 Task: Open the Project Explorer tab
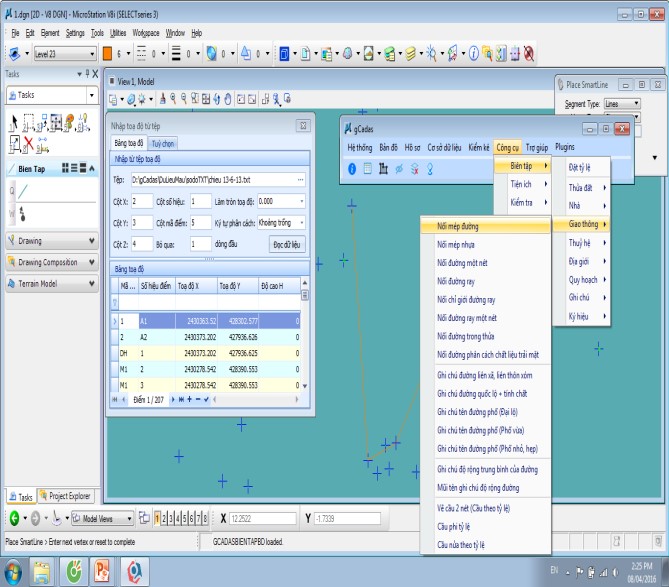70,495
